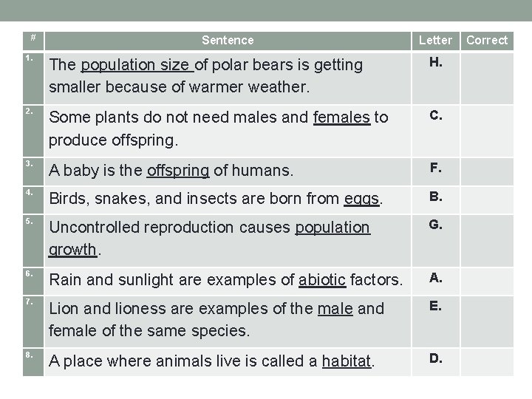This screenshot has width=532, height=399.
Task: Click row number 5 in the # column
Action: [x=27, y=221]
